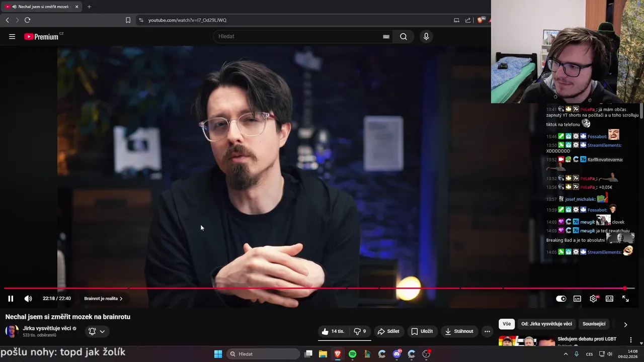Click the '533 tis. odběratelů' text
This screenshot has width=644, height=362.
40,335
